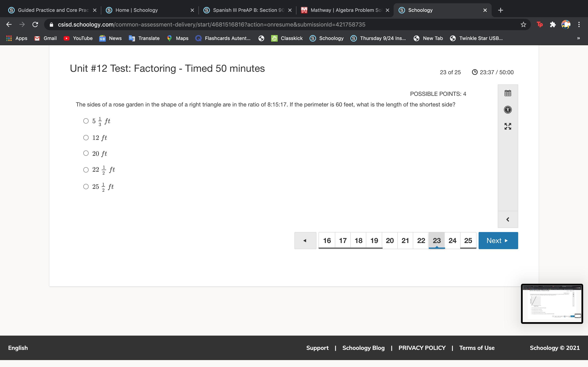Open the accessibility options icon
588x367 pixels.
coord(508,110)
